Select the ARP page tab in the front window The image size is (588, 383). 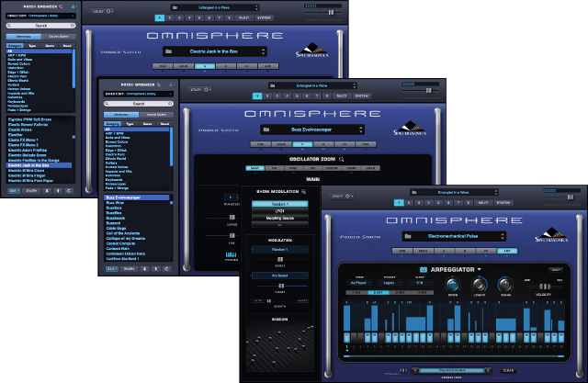click(x=507, y=251)
